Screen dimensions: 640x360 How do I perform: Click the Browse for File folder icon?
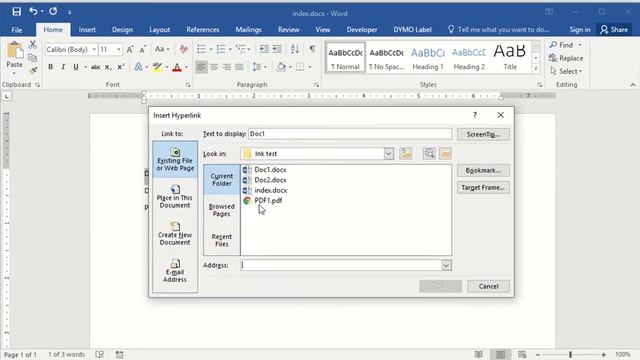coord(445,153)
